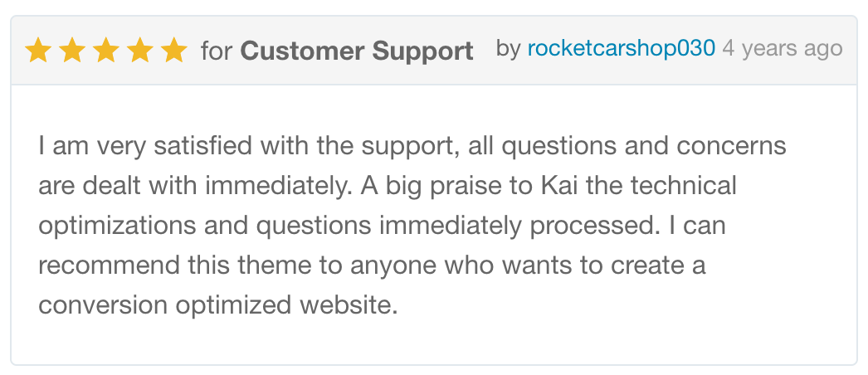Click the third gold rating star
The width and height of the screenshot is (868, 375).
coord(105,51)
